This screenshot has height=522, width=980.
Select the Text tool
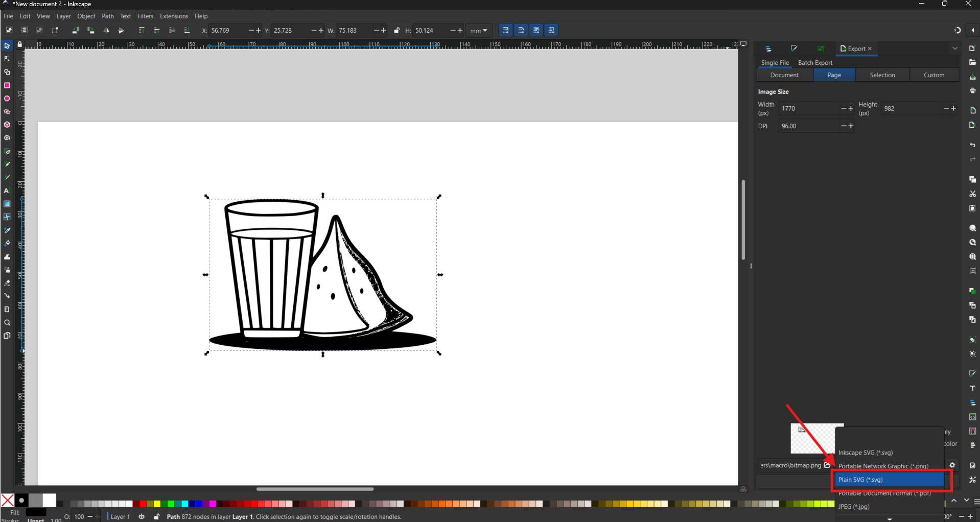point(7,191)
